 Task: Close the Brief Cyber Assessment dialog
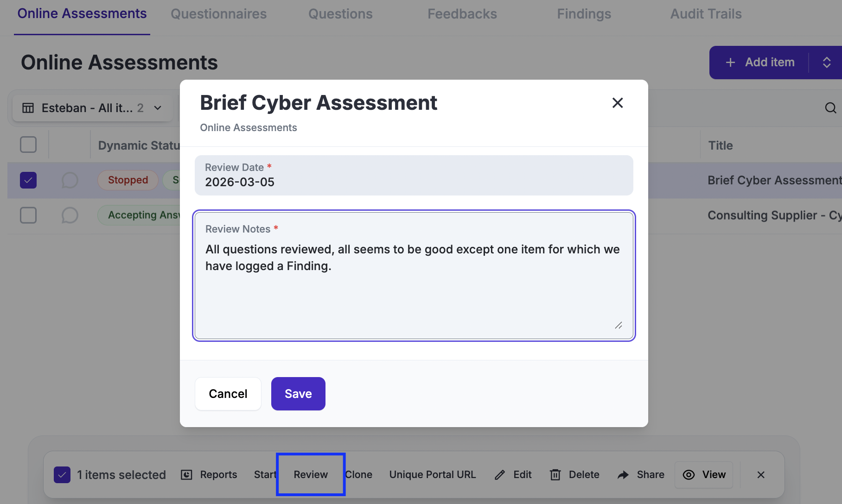[x=618, y=103]
